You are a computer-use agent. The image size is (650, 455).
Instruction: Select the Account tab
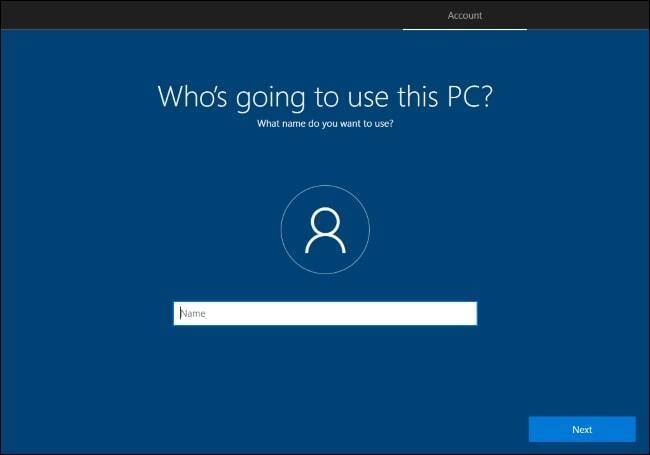[465, 16]
